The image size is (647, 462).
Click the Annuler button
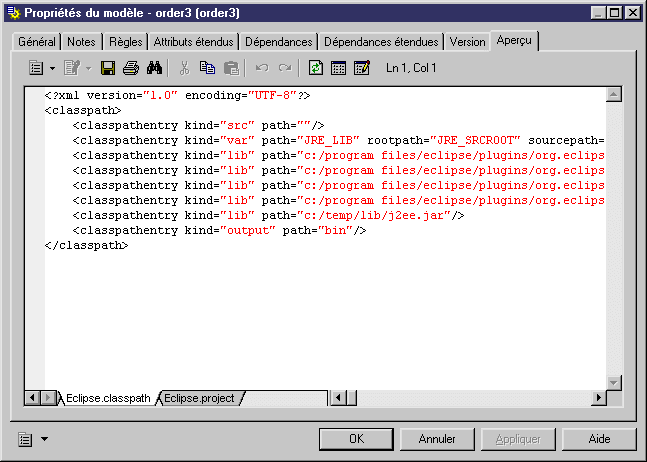437,439
